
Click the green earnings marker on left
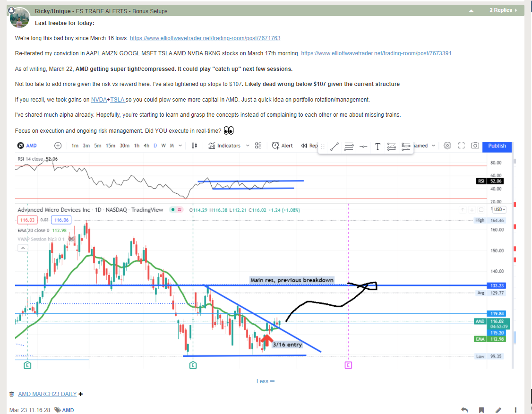click(x=27, y=365)
